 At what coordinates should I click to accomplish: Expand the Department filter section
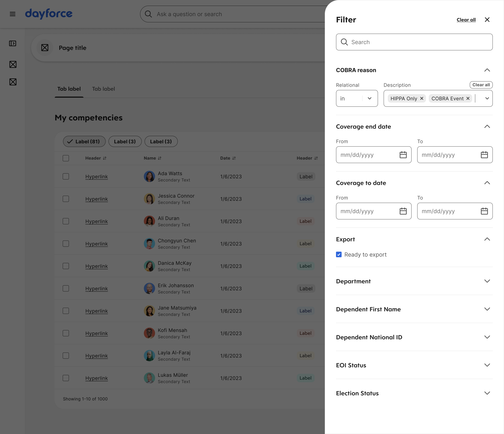[487, 281]
